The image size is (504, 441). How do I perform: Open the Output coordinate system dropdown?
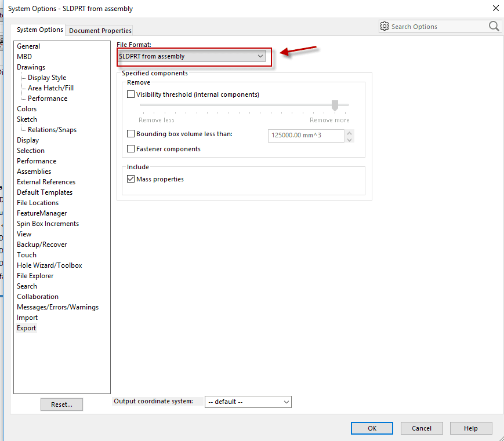tap(248, 402)
